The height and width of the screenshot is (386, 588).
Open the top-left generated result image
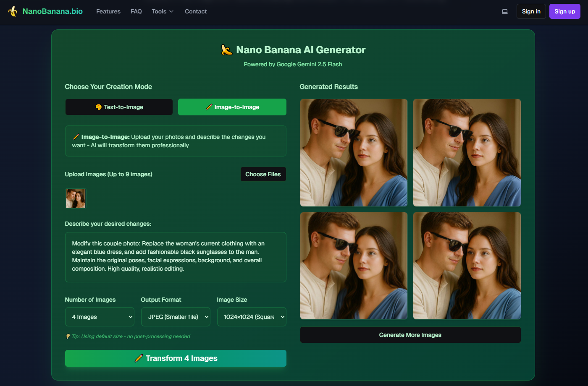click(354, 153)
